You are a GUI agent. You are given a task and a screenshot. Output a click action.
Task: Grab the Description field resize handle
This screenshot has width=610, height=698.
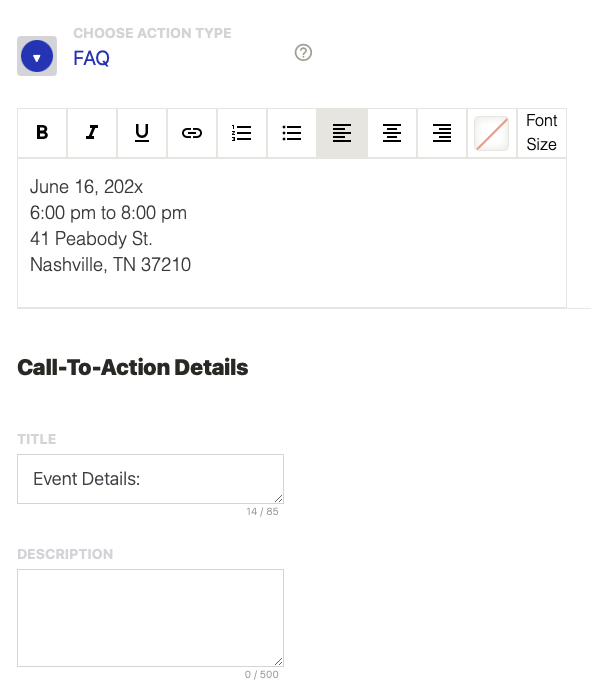tap(278, 661)
